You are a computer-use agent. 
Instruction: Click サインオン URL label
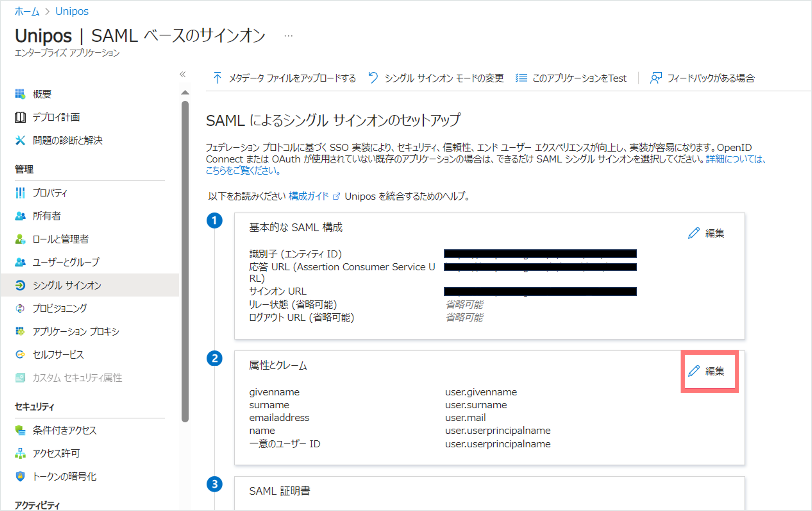[x=278, y=291]
